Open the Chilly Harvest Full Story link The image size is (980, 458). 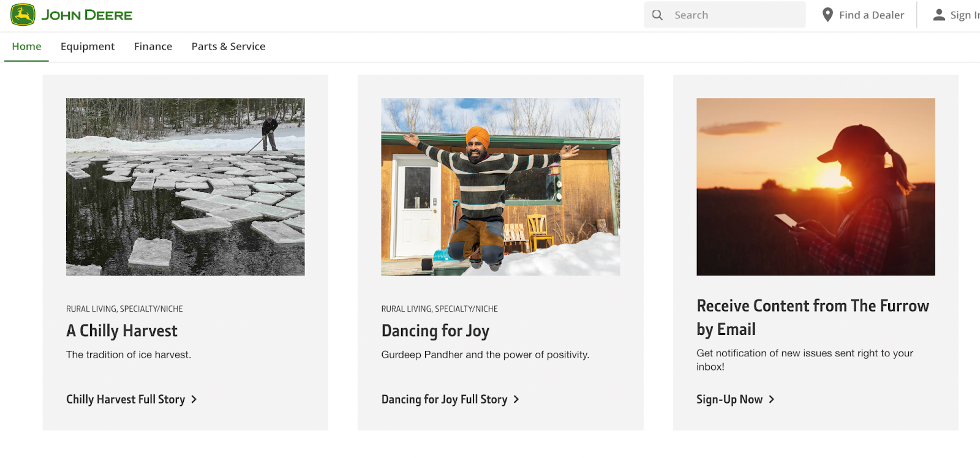pos(126,399)
